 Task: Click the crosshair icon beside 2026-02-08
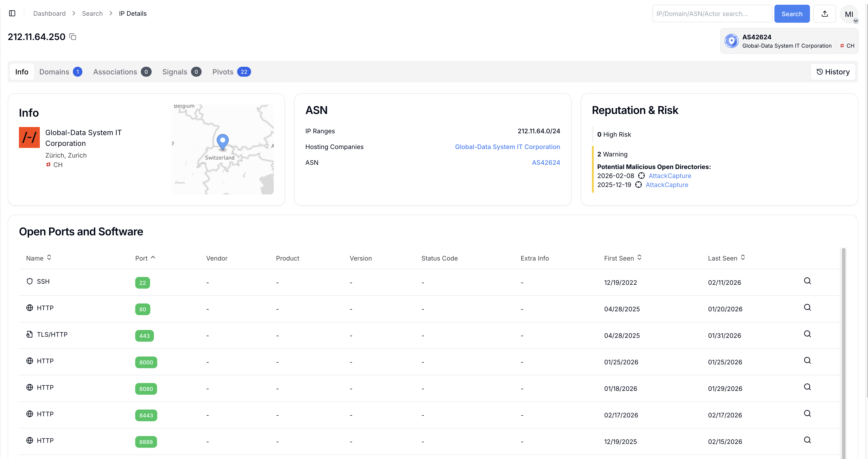(641, 176)
